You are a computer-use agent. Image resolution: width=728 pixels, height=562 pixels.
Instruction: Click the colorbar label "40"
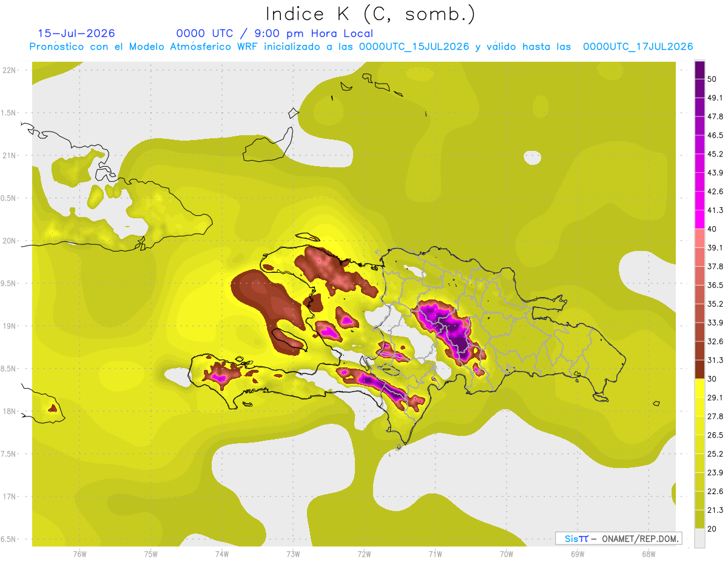pos(712,229)
